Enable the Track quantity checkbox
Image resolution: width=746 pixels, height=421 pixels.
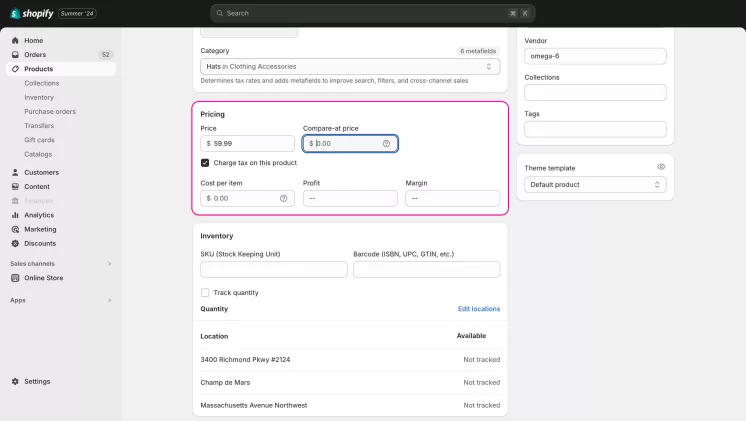pos(205,293)
